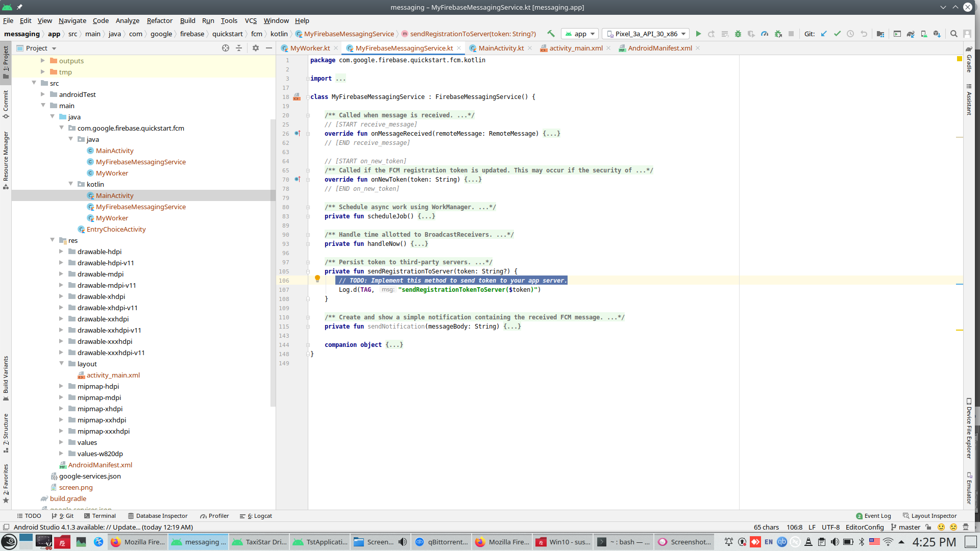Click the Git update project arrow
The width and height of the screenshot is (980, 551).
pos(824,34)
